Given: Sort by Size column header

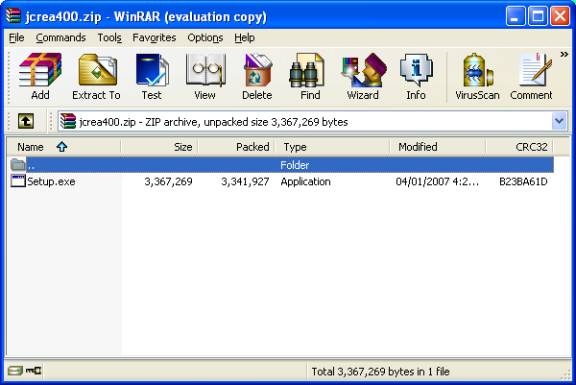Looking at the screenshot, I should (x=159, y=147).
